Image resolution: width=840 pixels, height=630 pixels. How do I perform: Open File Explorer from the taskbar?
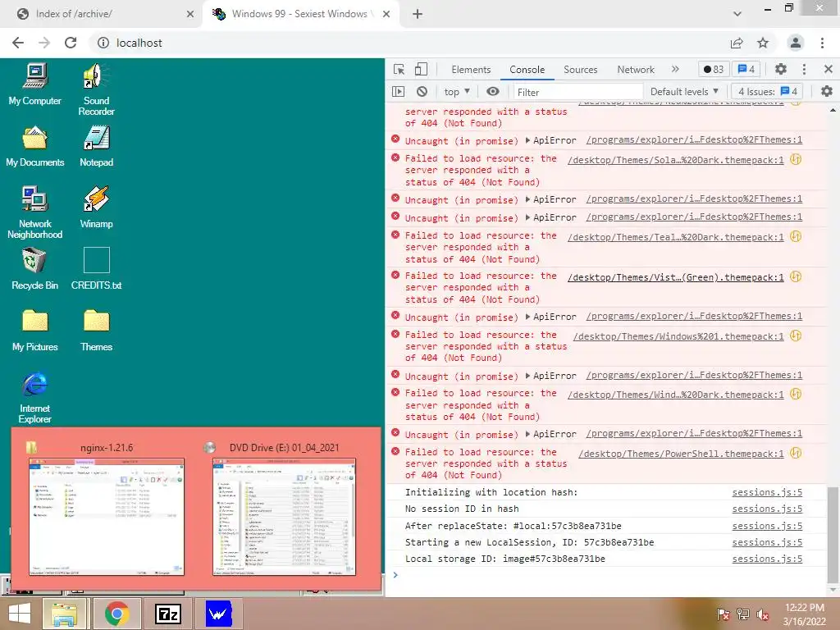pos(64,614)
